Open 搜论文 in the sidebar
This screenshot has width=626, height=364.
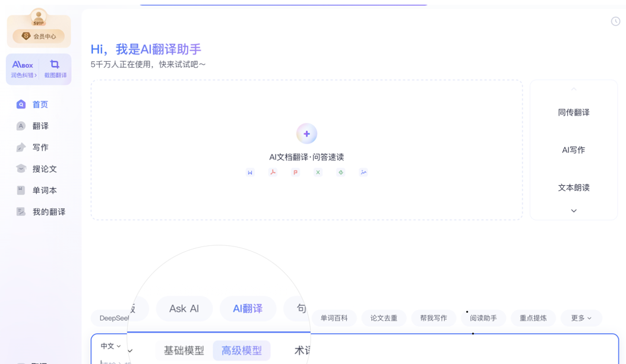pos(45,169)
